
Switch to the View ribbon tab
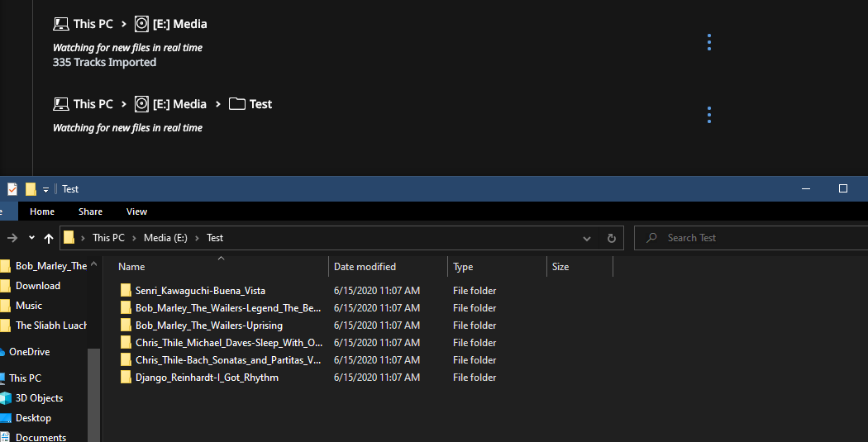pos(136,211)
